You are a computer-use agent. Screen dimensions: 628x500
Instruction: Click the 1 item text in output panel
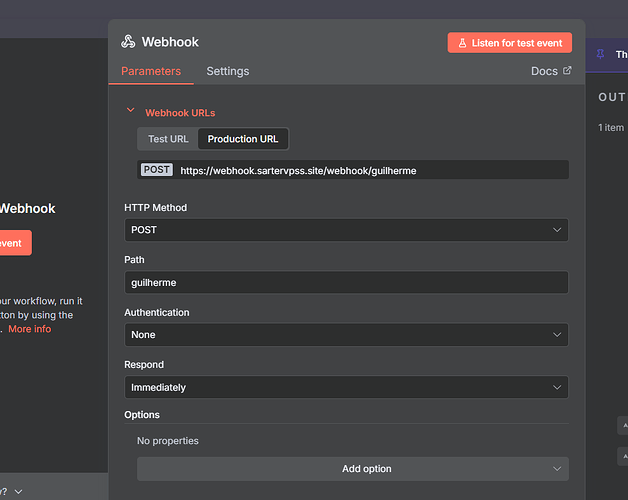[611, 128]
